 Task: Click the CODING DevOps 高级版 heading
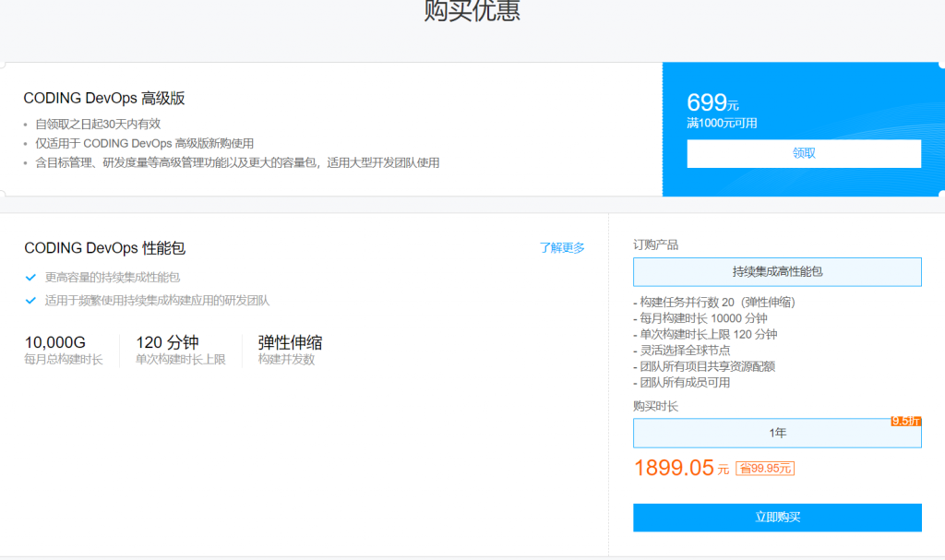104,99
